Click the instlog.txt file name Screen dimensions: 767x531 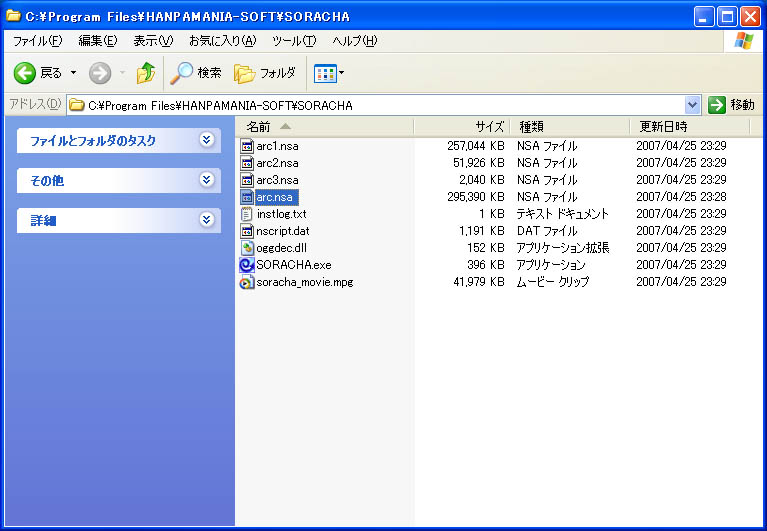pyautogui.click(x=282, y=214)
